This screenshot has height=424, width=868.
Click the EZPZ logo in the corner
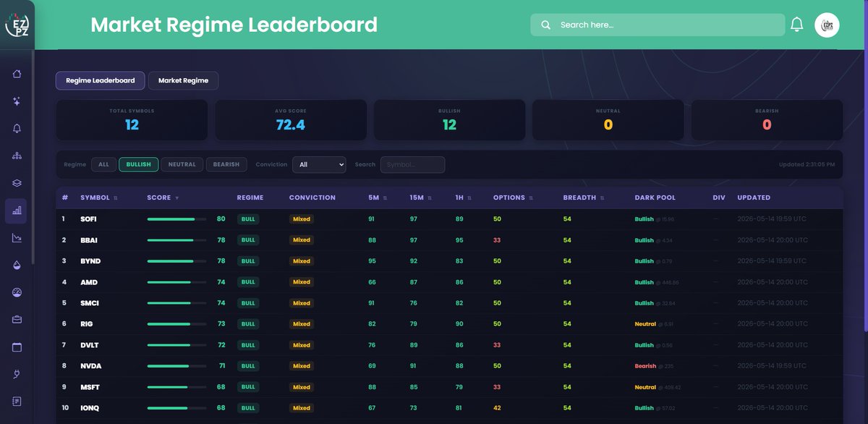(17, 25)
